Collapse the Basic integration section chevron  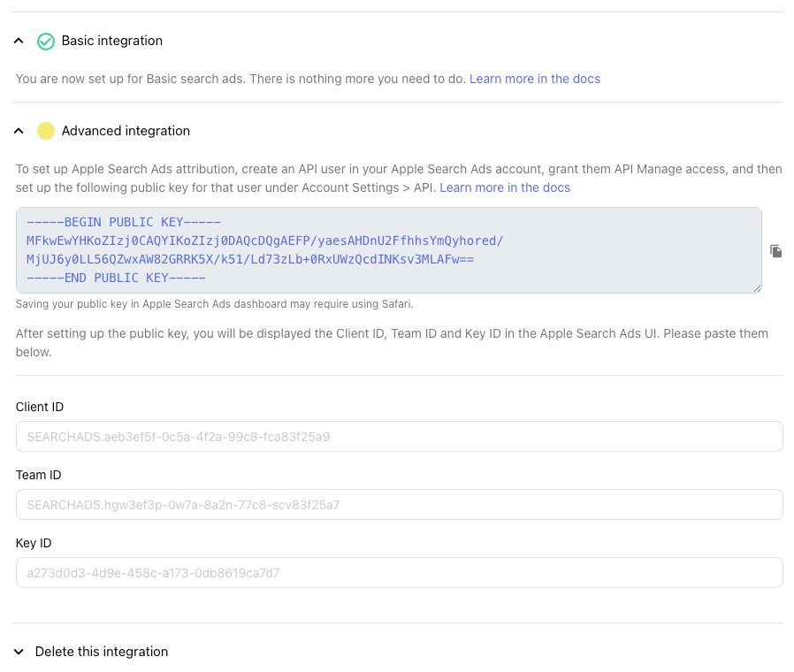(x=19, y=41)
